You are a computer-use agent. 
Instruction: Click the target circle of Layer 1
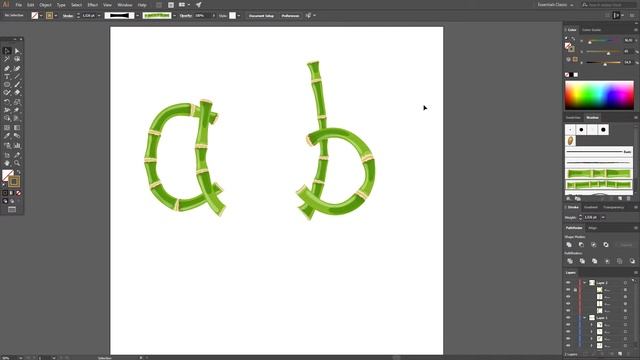pos(625,318)
